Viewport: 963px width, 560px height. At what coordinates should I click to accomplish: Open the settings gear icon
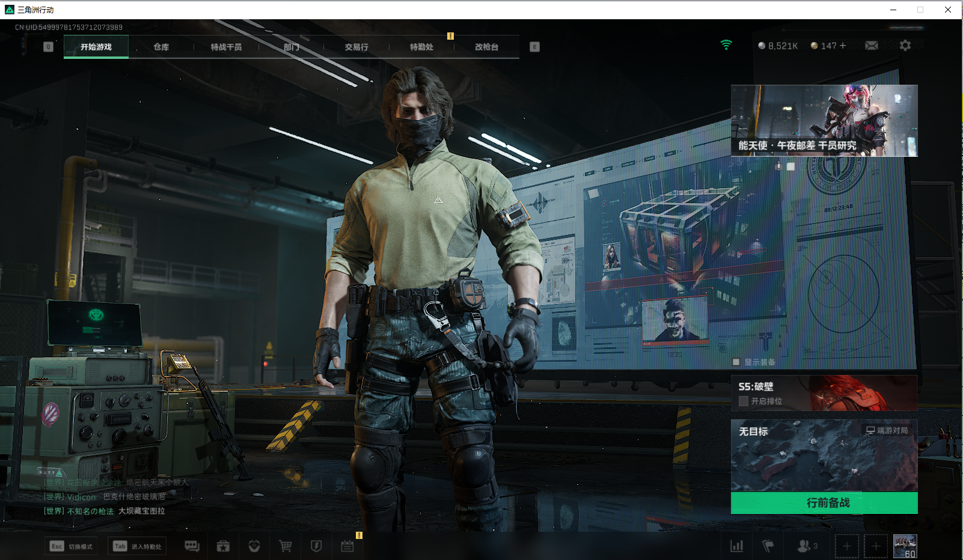(x=905, y=46)
